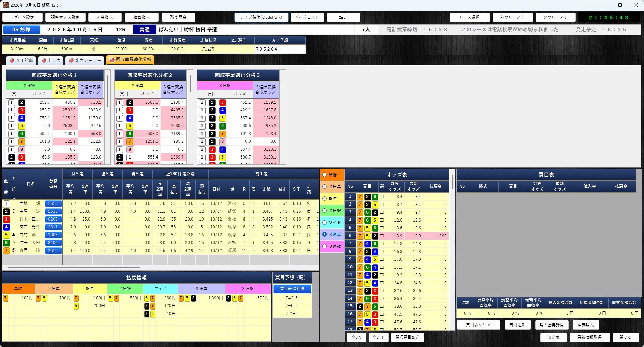The width and height of the screenshot is (644, 347).
Task: Click the 全ON button
Action: pyautogui.click(x=356, y=337)
